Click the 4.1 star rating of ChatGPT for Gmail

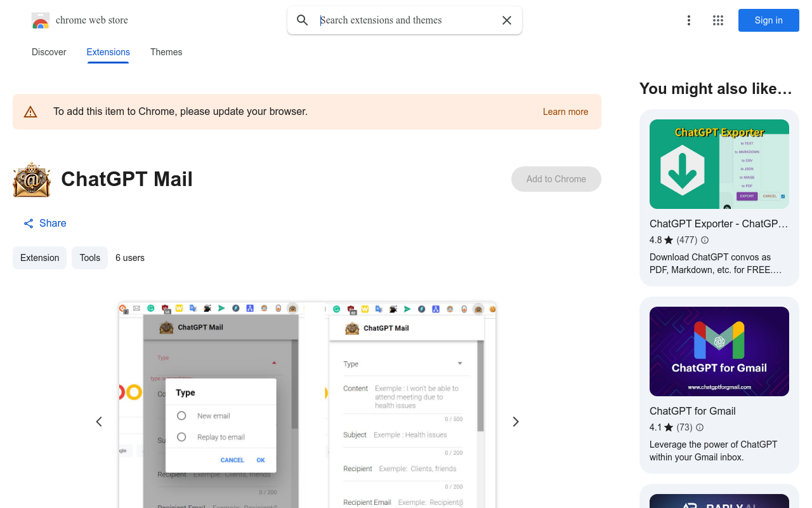(661, 427)
